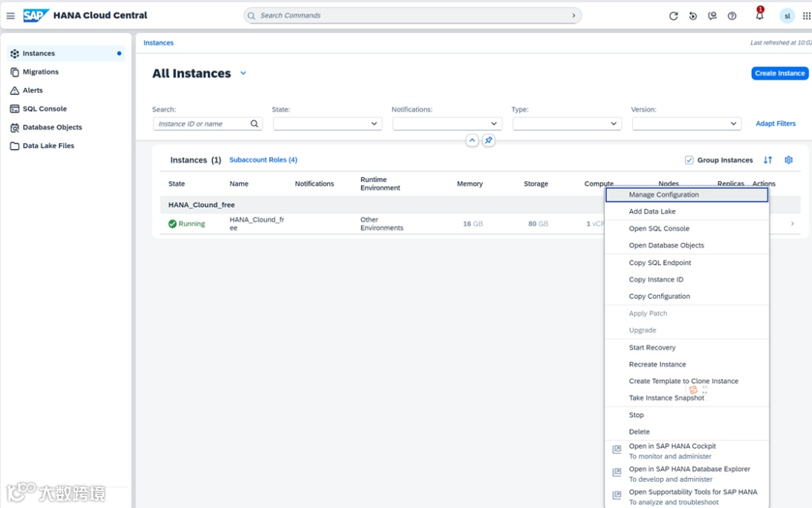The height and width of the screenshot is (508, 812).
Task: Collapse the filter bar with up chevron
Action: pyautogui.click(x=471, y=140)
